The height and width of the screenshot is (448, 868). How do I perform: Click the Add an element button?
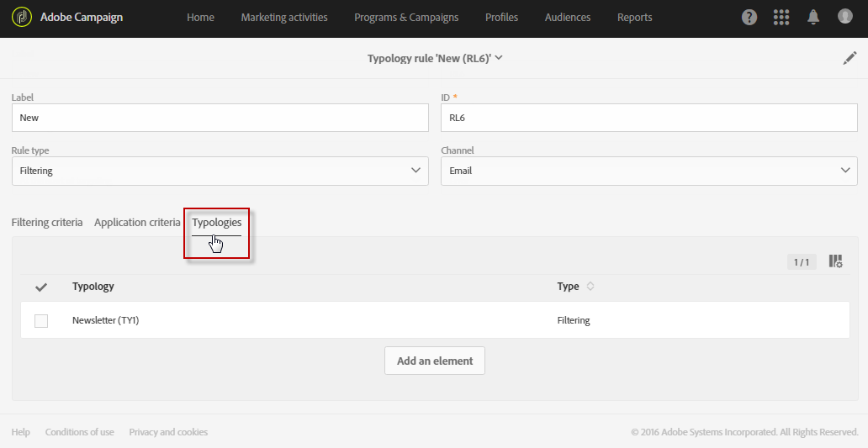tap(435, 361)
